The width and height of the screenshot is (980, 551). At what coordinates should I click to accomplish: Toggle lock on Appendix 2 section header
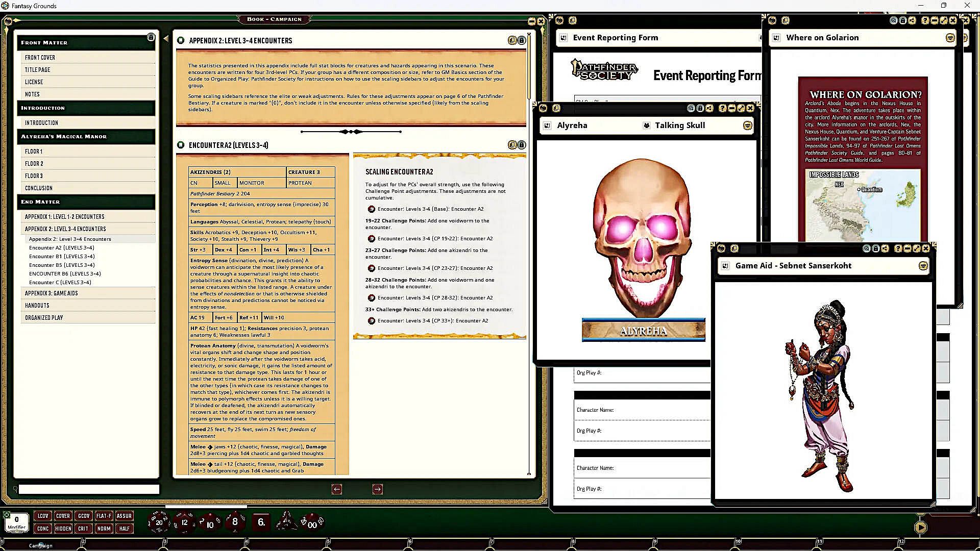521,40
